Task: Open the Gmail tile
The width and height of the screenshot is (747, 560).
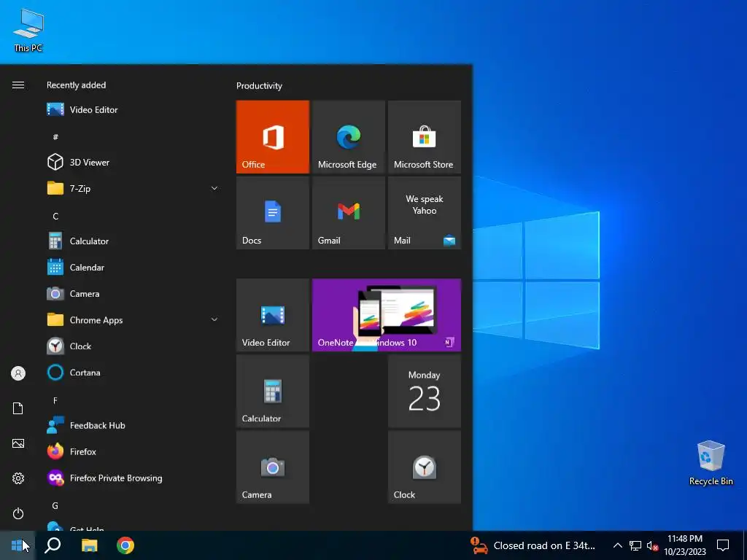Action: 348,213
